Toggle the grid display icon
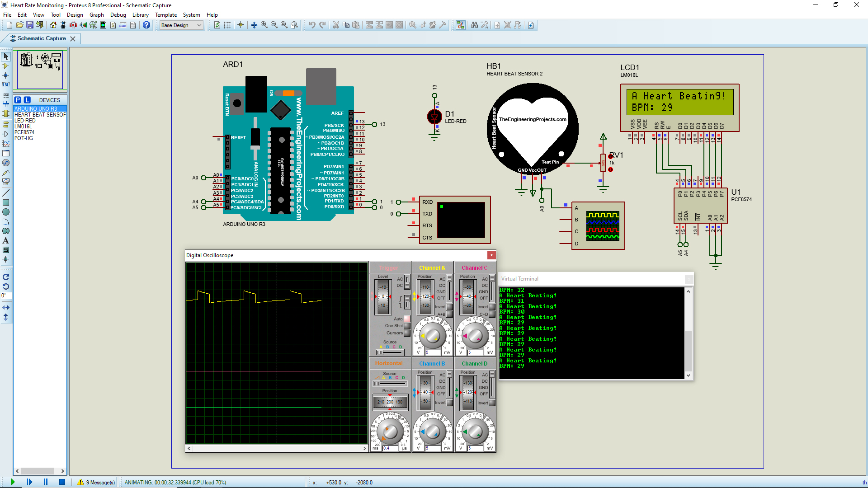 [x=227, y=25]
